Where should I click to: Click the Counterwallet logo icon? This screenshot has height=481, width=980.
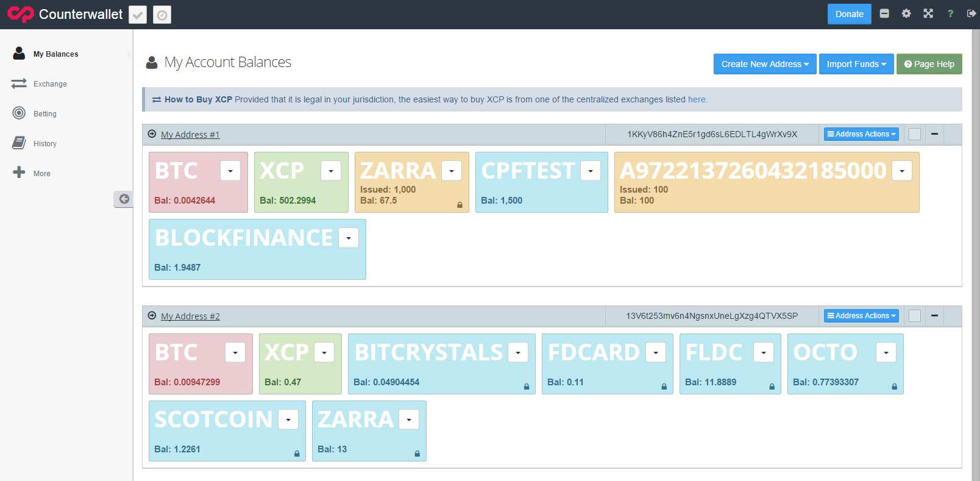(x=21, y=14)
